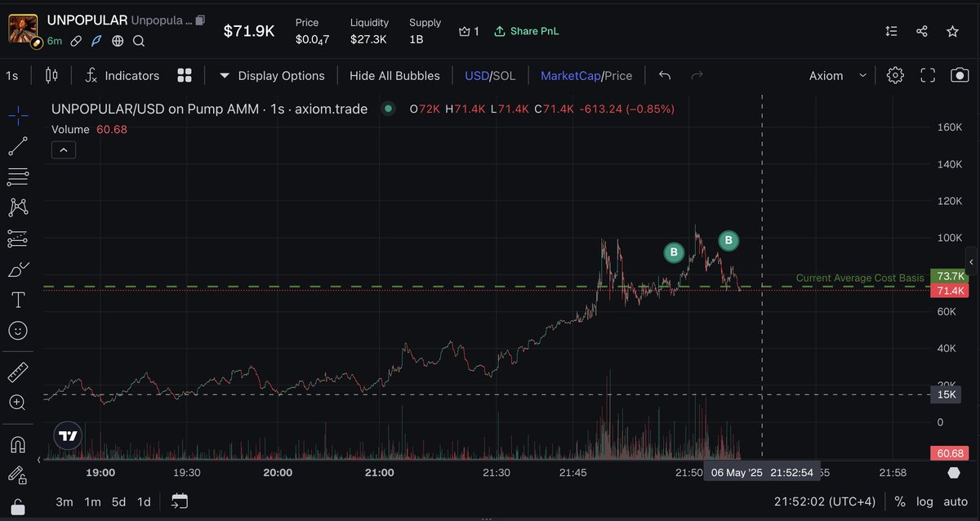This screenshot has width=980, height=521.
Task: Open the long position forecasting tool
Action: tap(18, 238)
